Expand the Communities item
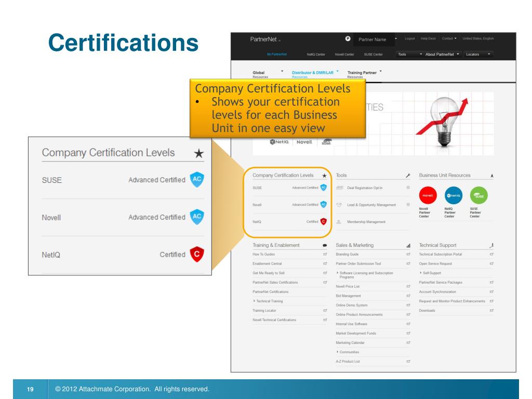The image size is (532, 399). pyautogui.click(x=348, y=352)
